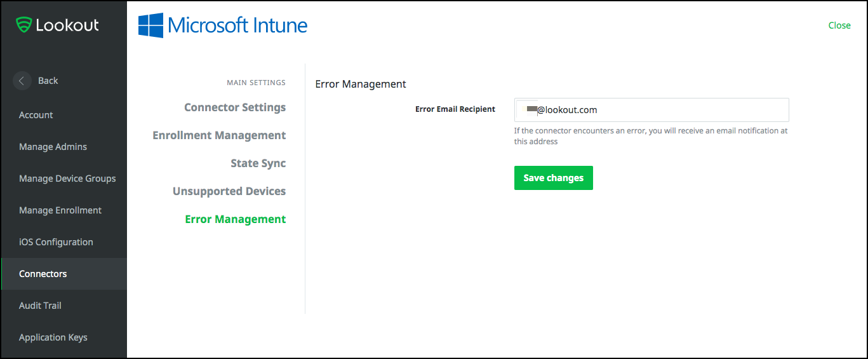Screen dimensions: 868x359
Task: Click the Back arrow circle icon
Action: 22,81
